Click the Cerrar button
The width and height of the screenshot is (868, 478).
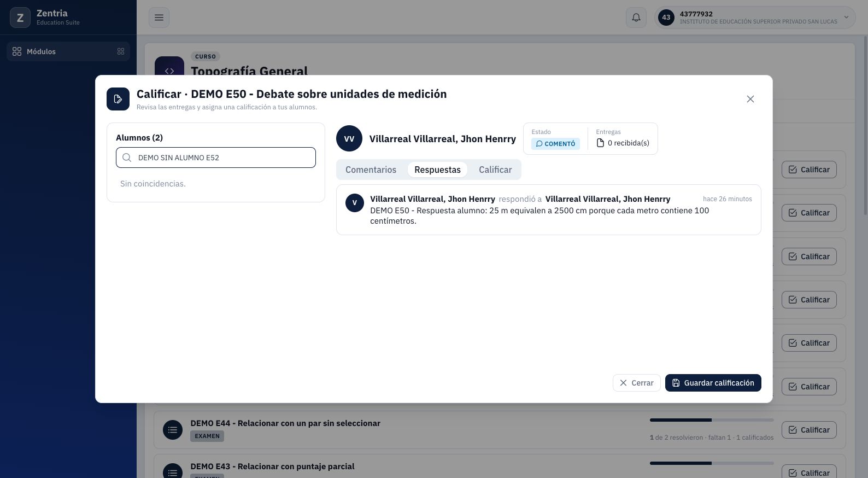click(636, 383)
